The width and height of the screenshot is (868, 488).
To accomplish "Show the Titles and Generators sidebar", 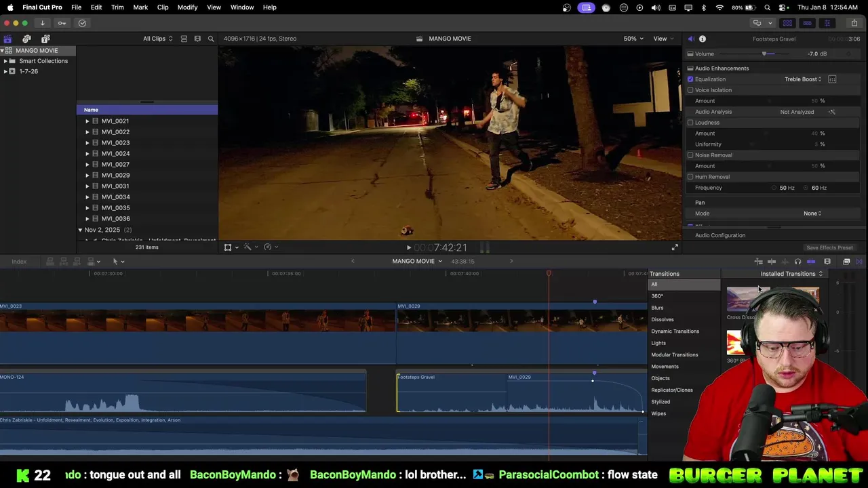I will (x=45, y=39).
